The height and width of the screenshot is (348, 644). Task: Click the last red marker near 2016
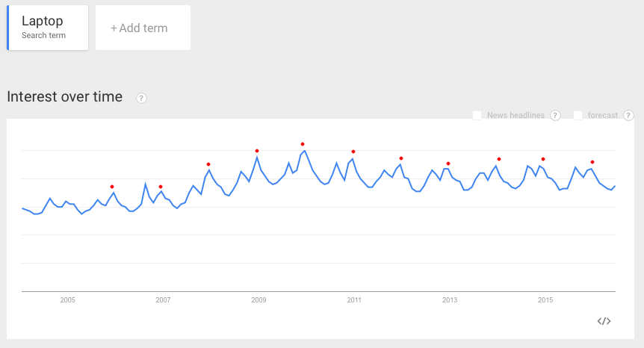[x=592, y=162]
